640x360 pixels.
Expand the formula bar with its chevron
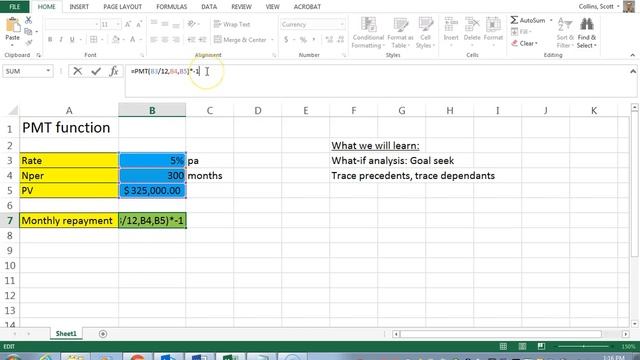click(x=633, y=71)
